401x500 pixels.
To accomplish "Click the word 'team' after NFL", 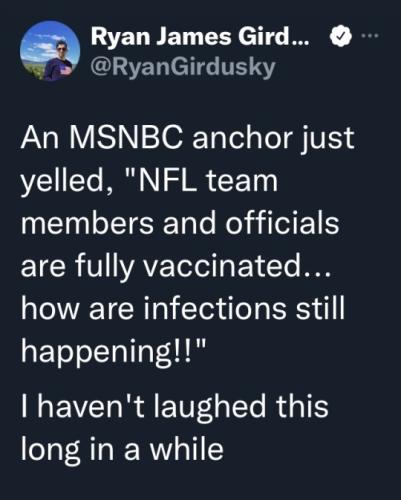I will tap(243, 181).
